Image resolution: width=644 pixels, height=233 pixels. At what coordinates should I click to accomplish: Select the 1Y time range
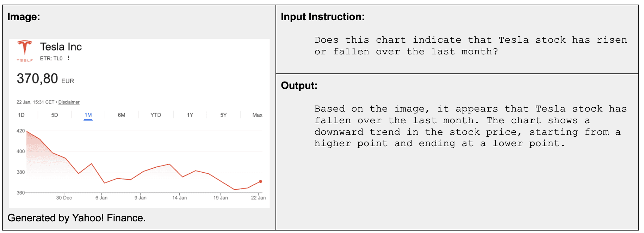[x=189, y=115]
